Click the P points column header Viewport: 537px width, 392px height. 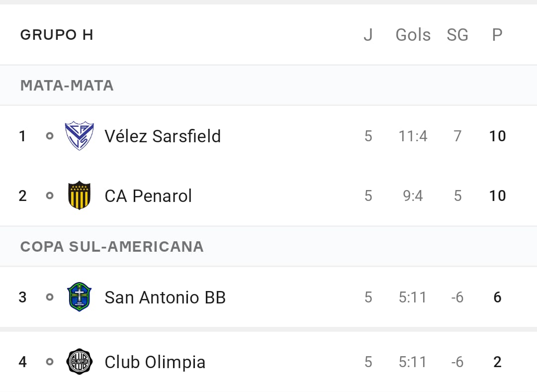pyautogui.click(x=497, y=35)
